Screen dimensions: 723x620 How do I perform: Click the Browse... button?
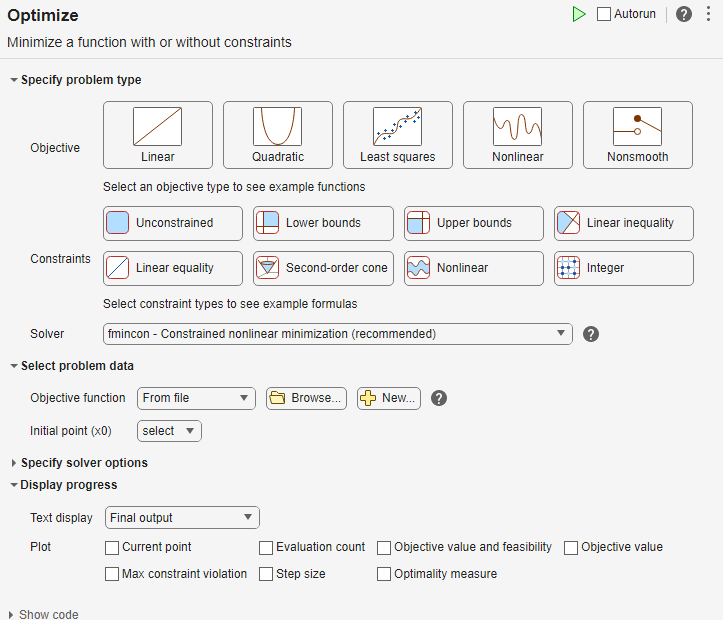click(306, 398)
